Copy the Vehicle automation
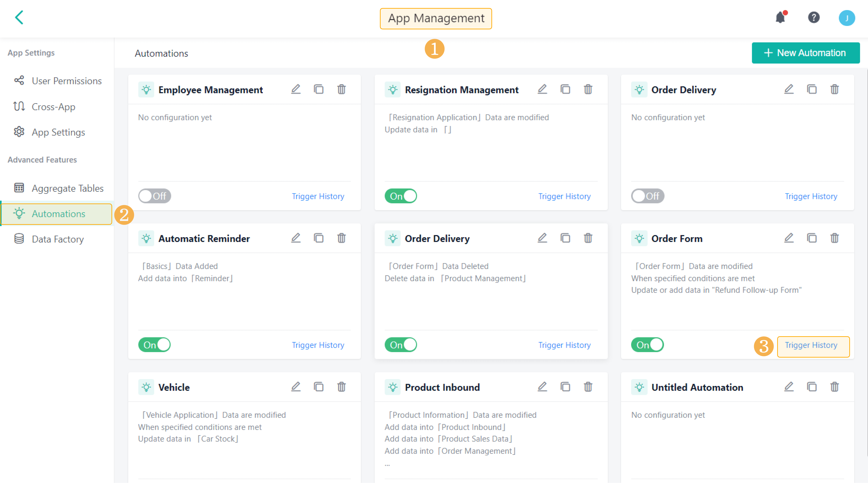 pos(319,387)
